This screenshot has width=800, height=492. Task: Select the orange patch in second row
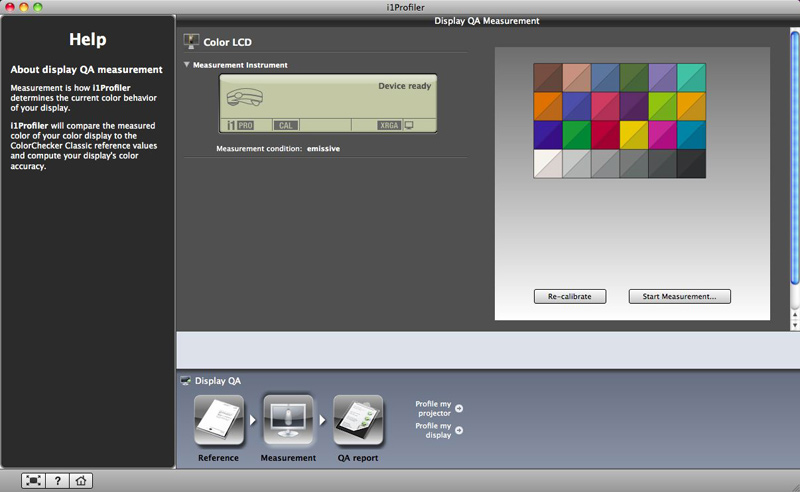click(548, 106)
